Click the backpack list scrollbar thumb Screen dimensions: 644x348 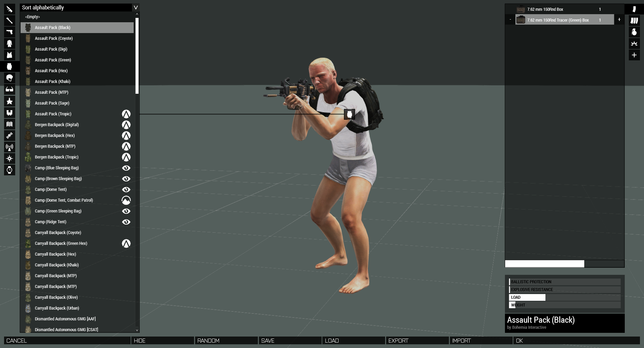pos(137,56)
